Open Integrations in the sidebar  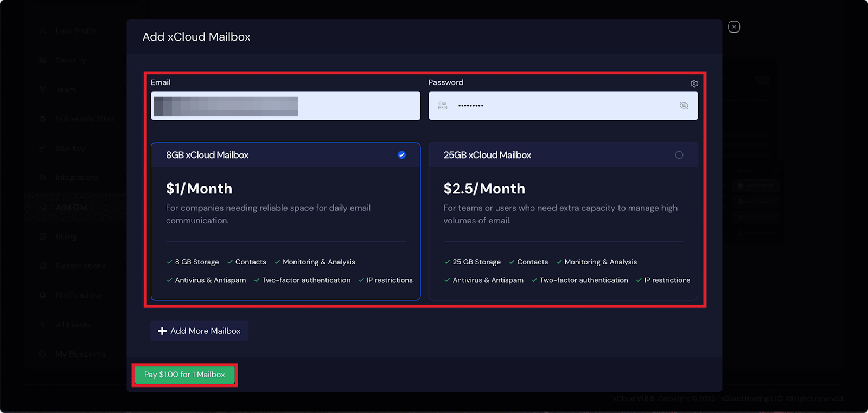[77, 178]
